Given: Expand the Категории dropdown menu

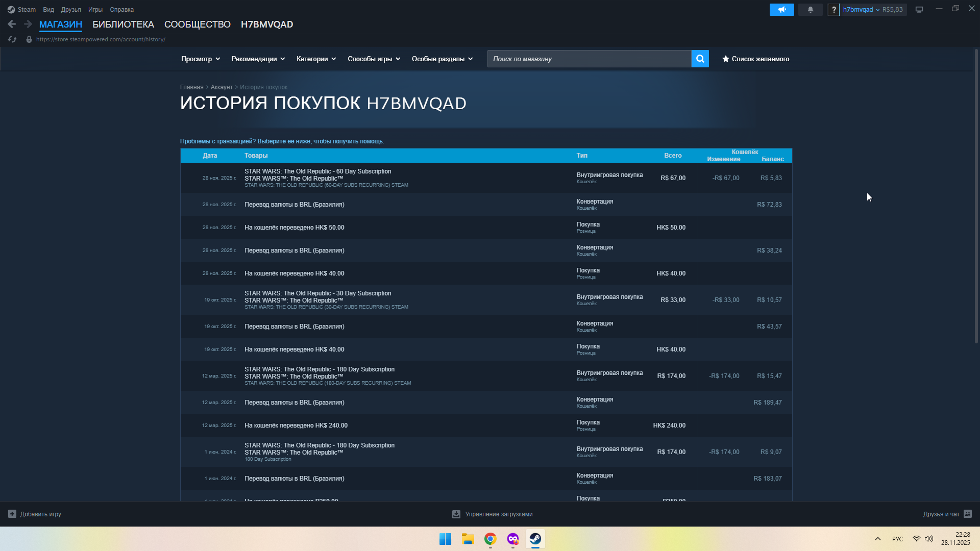Looking at the screenshot, I should (316, 59).
